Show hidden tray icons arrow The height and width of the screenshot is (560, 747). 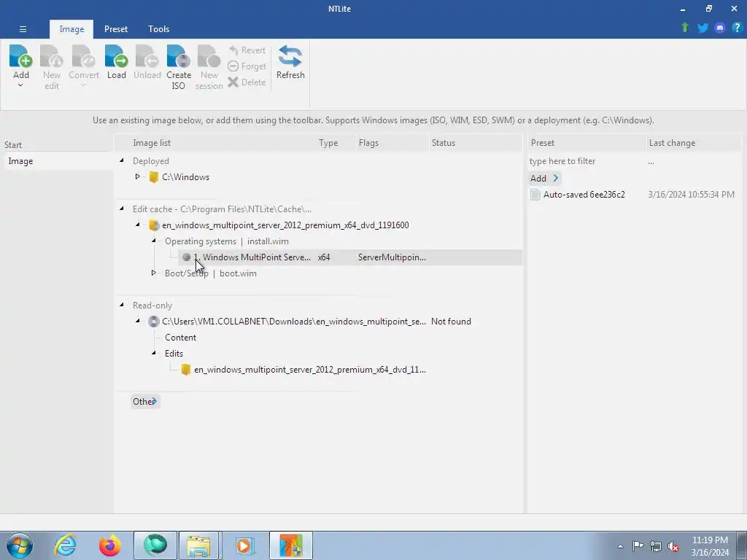pos(620,547)
